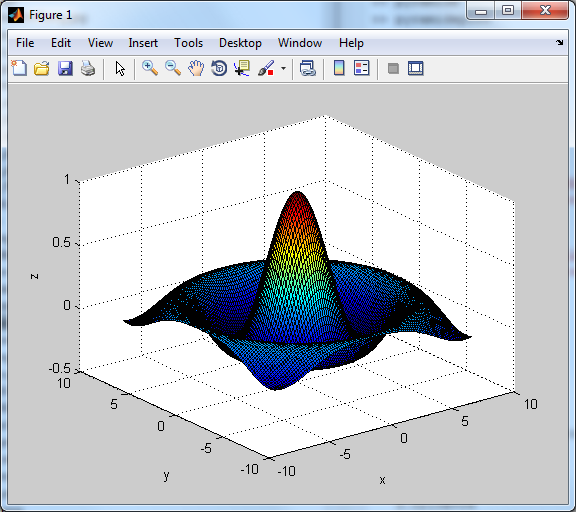The width and height of the screenshot is (576, 512).
Task: Click the Hide Plot Tools icon
Action: [x=393, y=68]
